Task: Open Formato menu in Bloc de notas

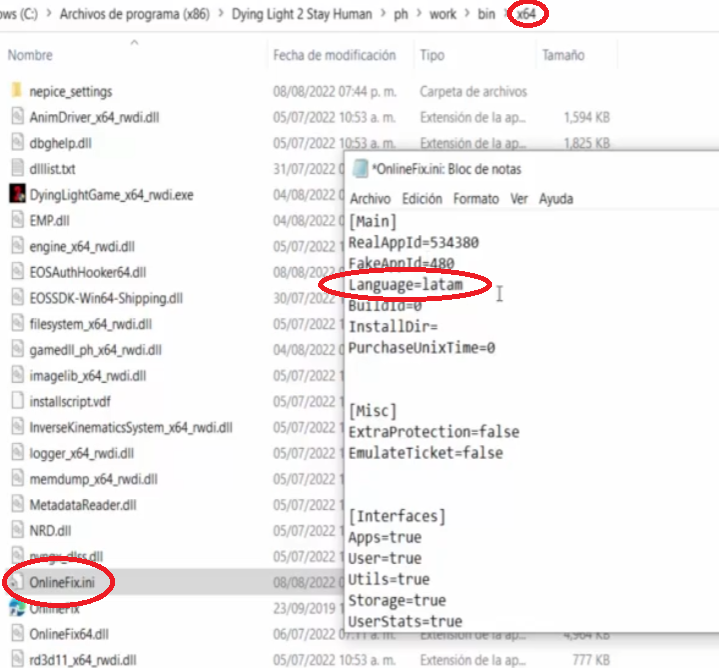Action: 476,199
